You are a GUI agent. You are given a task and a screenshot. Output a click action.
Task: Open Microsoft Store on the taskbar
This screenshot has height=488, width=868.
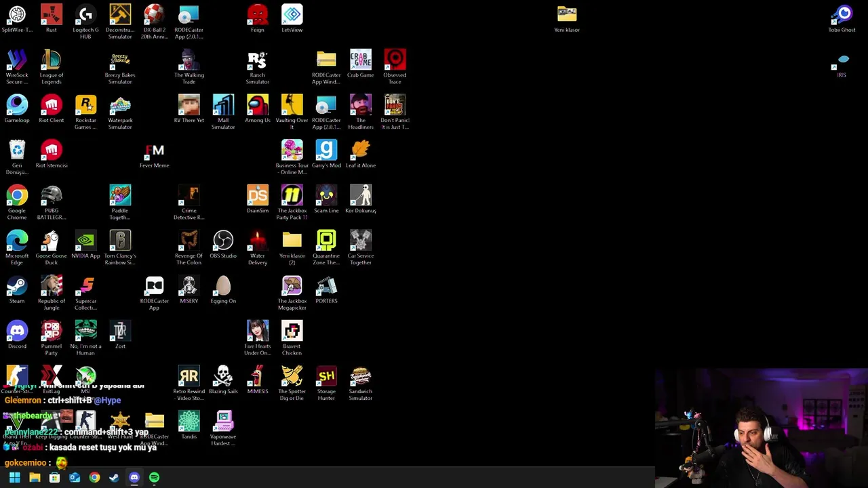coord(54,478)
